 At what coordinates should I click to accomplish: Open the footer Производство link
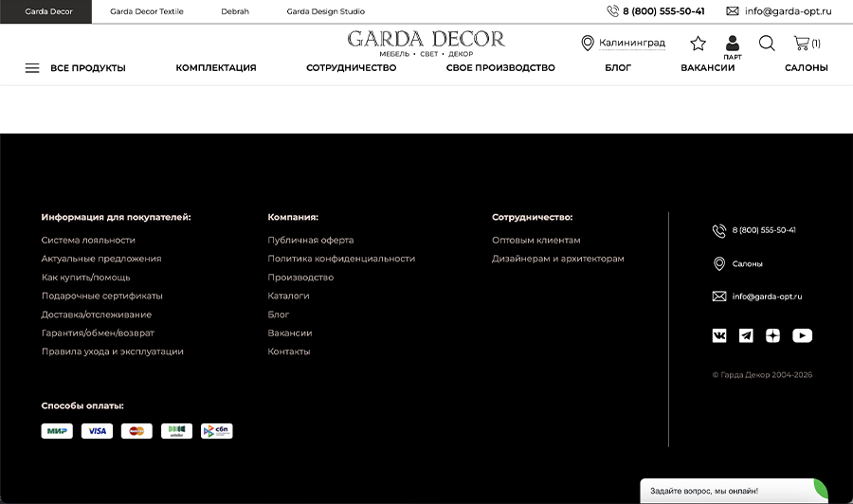(x=300, y=278)
